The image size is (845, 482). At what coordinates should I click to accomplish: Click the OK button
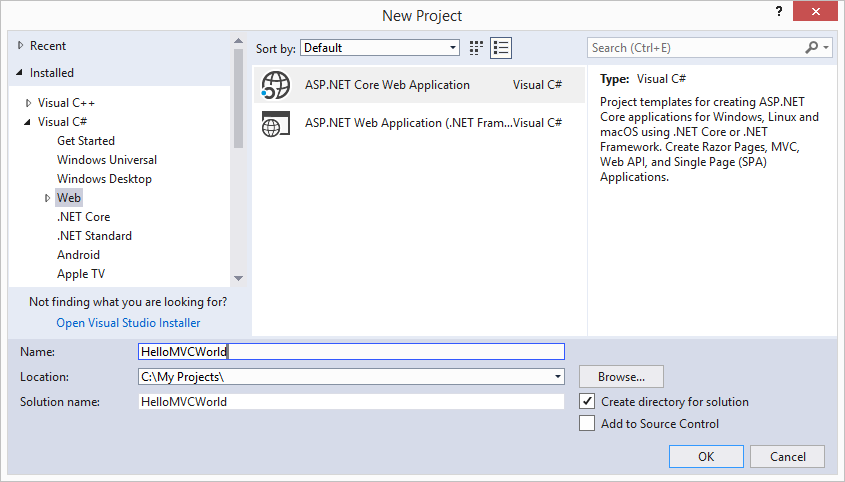pyautogui.click(x=706, y=457)
